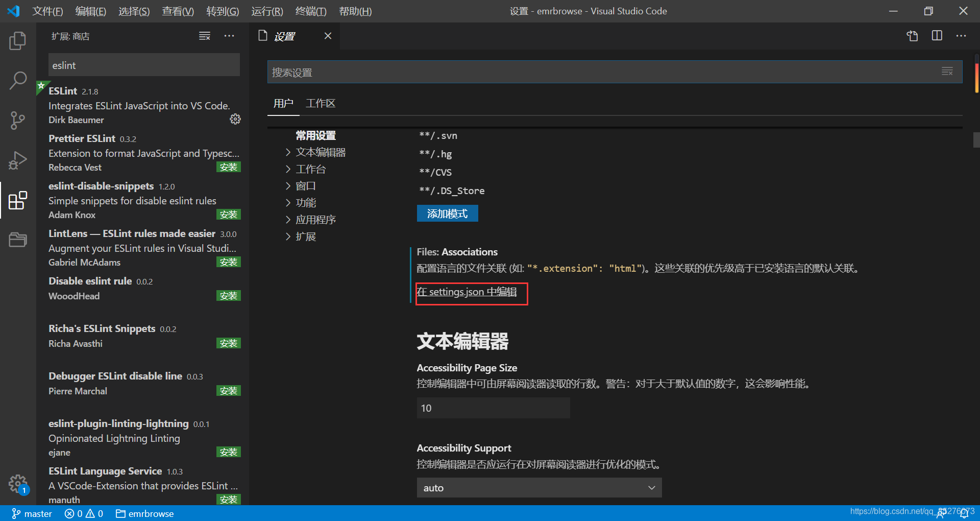Image resolution: width=980 pixels, height=521 pixels.
Task: Clear extensions search results icon
Action: (205, 36)
